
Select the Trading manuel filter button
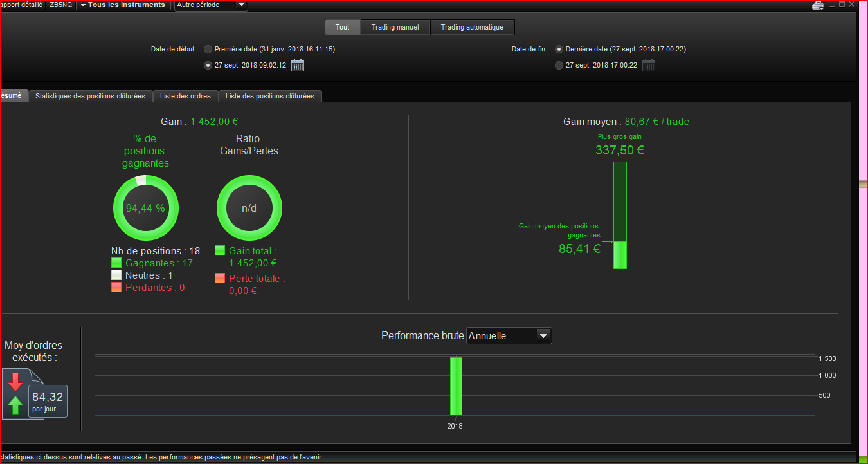[x=395, y=27]
